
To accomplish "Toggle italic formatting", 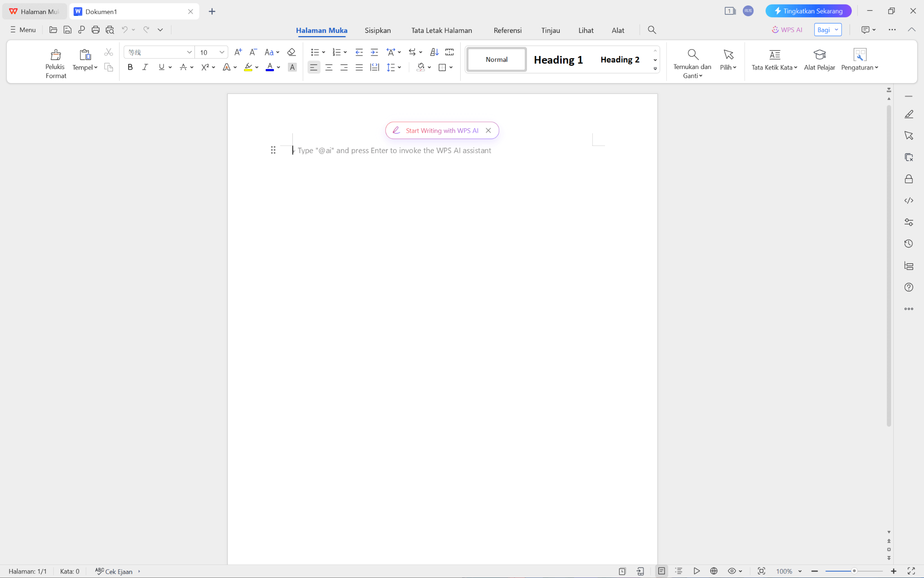I will [145, 67].
